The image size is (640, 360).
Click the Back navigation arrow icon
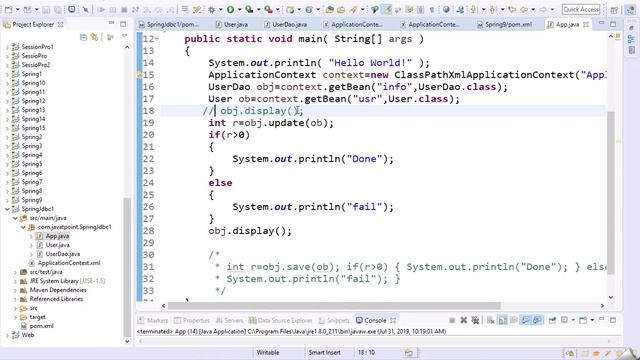pos(524,9)
